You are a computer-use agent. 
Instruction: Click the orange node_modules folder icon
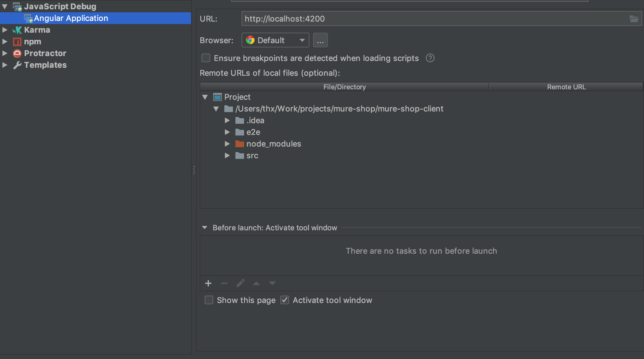tap(239, 144)
